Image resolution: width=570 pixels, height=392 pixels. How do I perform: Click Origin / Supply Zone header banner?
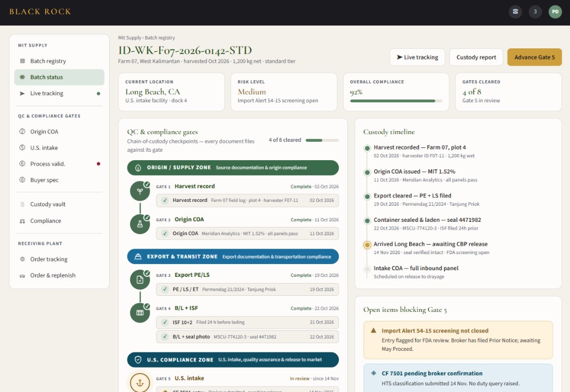(233, 168)
